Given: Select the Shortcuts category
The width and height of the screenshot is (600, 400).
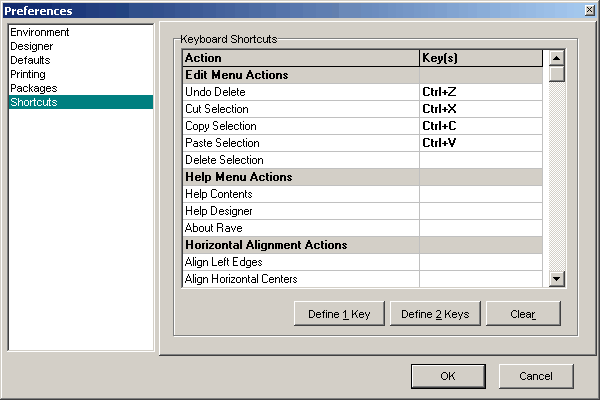Looking at the screenshot, I should (33, 102).
